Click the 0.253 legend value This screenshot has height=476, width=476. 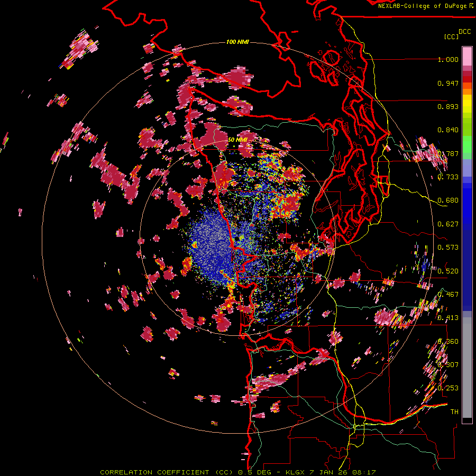448,388
